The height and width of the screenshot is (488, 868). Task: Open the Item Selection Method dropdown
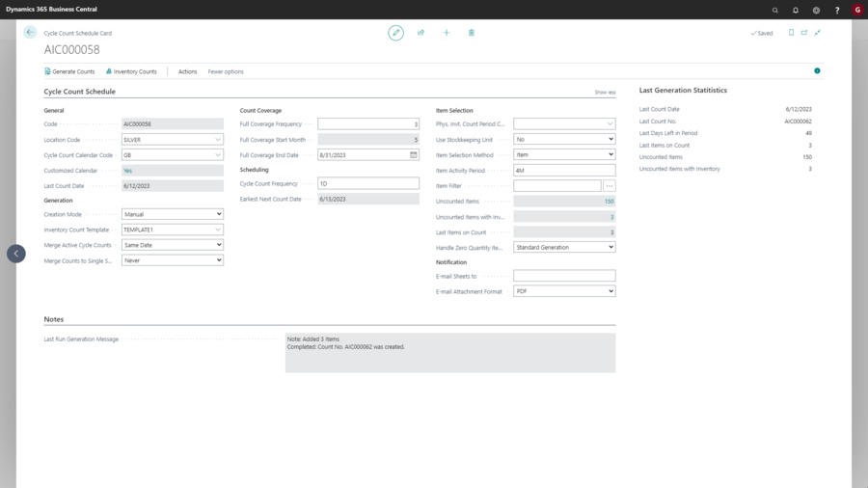pos(564,154)
